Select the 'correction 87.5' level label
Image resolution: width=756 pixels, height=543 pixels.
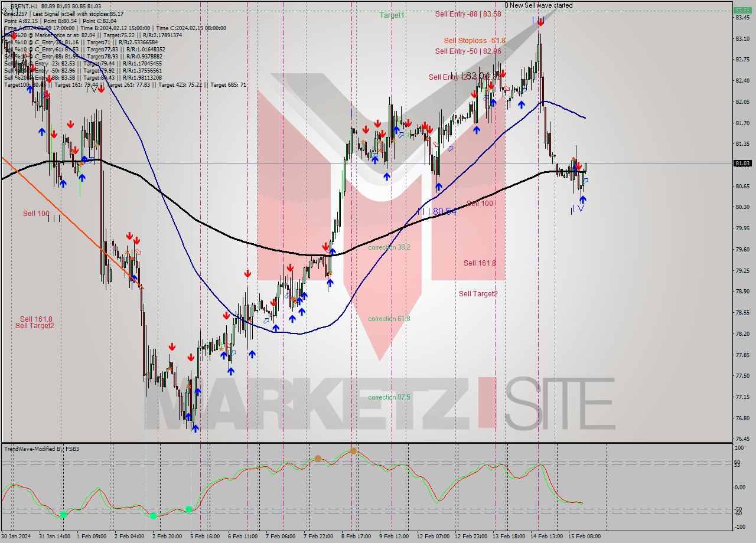[389, 397]
